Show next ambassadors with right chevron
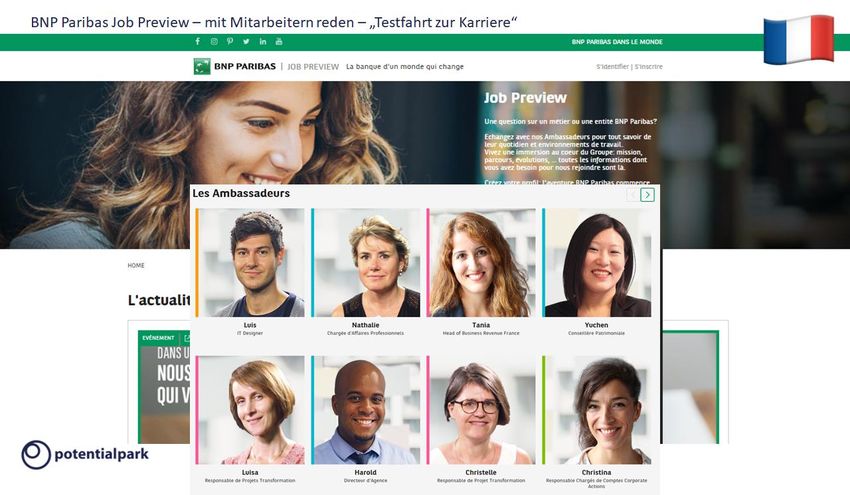 point(647,195)
